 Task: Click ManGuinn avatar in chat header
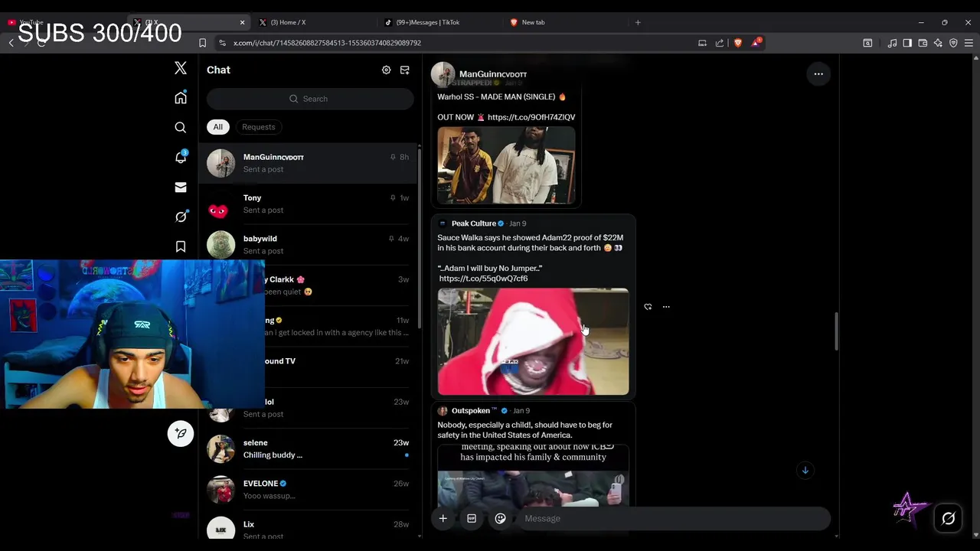443,74
